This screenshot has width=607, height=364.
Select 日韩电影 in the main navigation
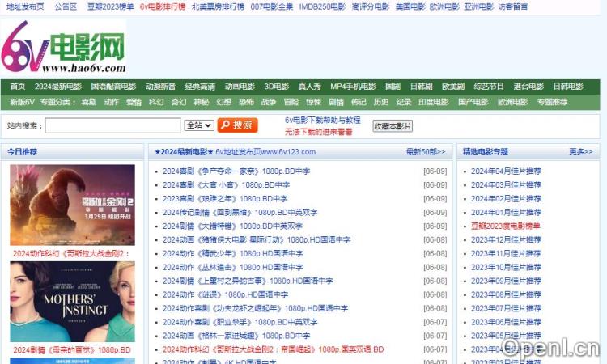click(568, 87)
